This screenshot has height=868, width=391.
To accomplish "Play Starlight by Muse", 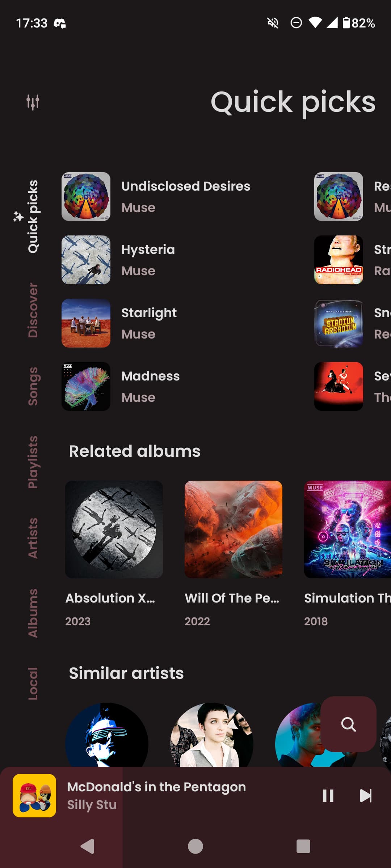I will 174,323.
